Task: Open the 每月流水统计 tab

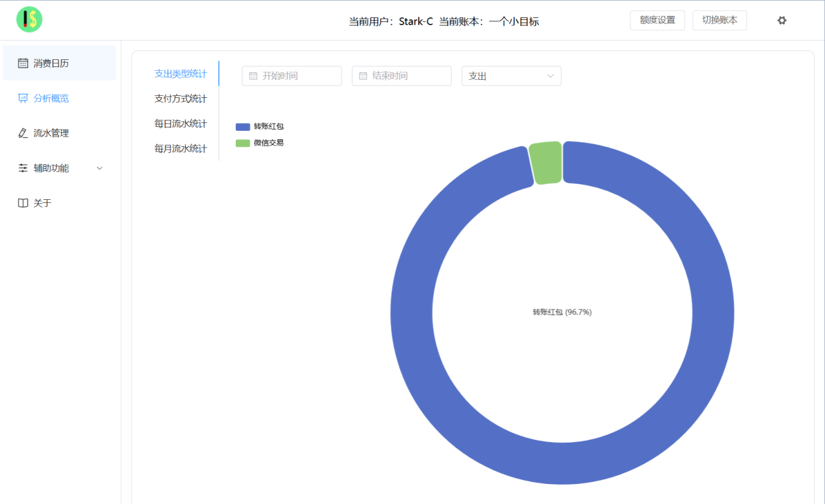Action: (x=180, y=149)
